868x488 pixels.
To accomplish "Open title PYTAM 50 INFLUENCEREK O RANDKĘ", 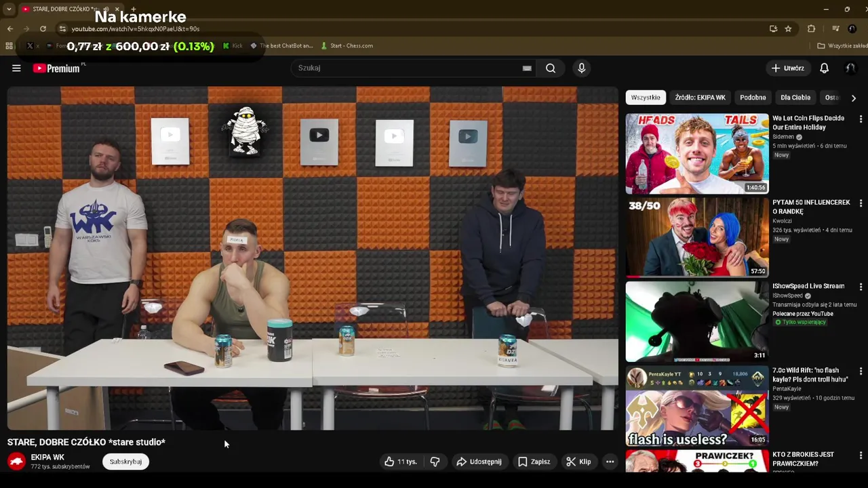I will coord(811,207).
